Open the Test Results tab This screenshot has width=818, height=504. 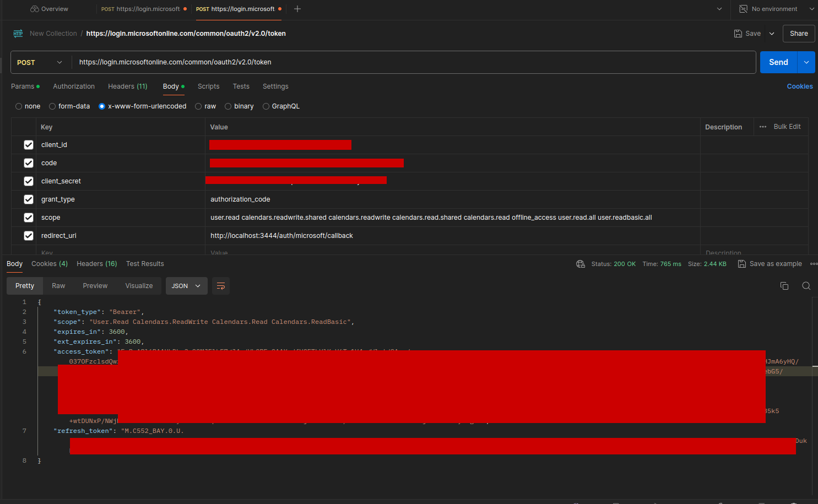click(x=145, y=264)
